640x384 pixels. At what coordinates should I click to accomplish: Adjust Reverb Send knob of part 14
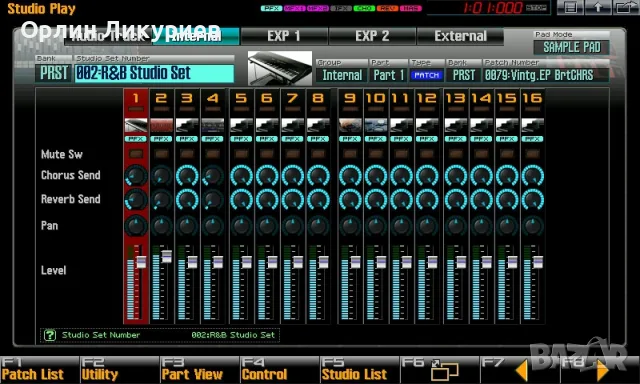(481, 200)
